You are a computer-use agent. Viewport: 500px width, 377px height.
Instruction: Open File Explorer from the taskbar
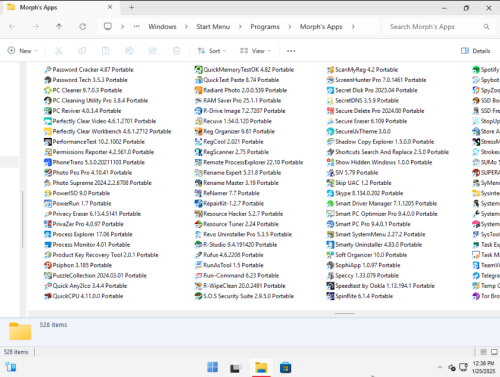261,367
